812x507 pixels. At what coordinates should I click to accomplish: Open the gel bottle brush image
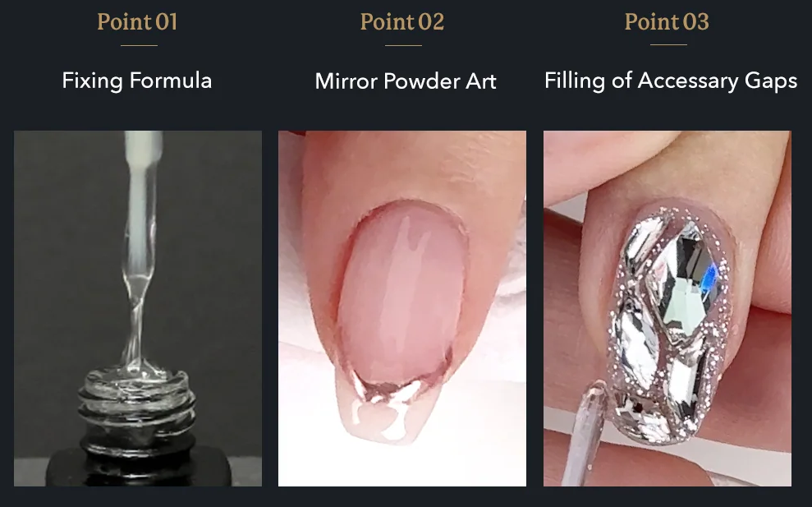tap(138, 308)
